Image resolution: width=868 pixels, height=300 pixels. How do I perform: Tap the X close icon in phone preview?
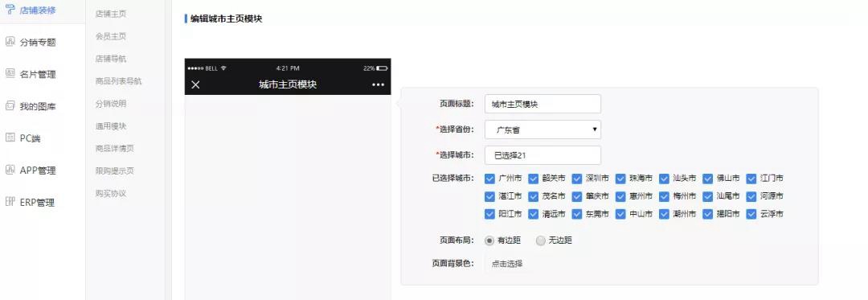[195, 84]
